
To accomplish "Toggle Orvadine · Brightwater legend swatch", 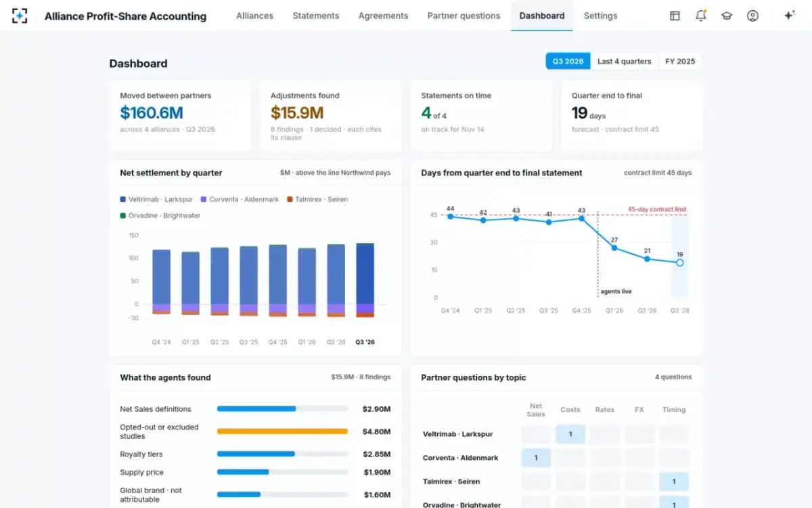I will [x=123, y=215].
